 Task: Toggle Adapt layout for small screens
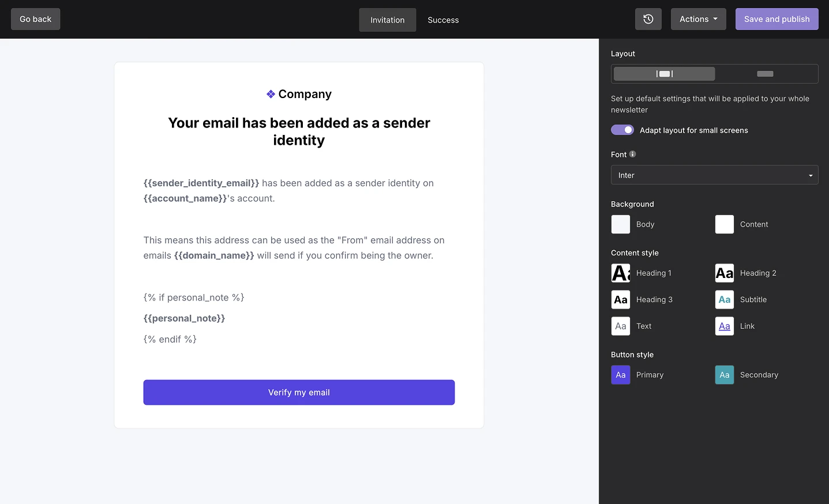click(x=622, y=130)
